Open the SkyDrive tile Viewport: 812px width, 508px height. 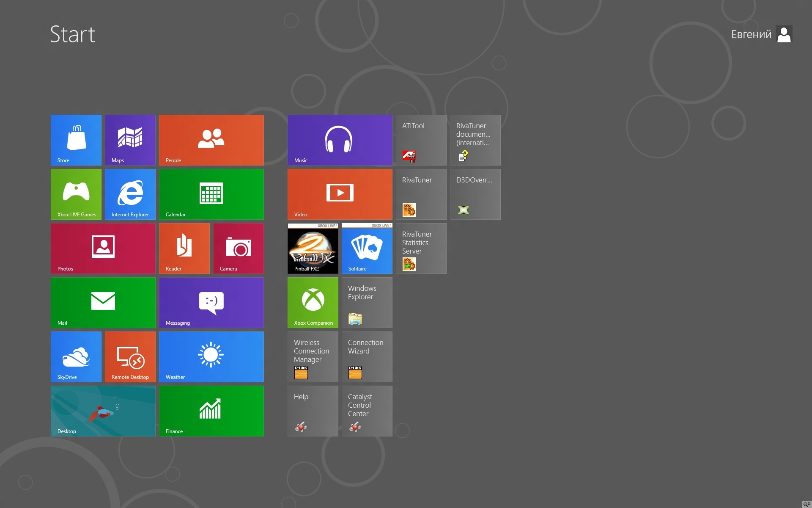pos(76,357)
